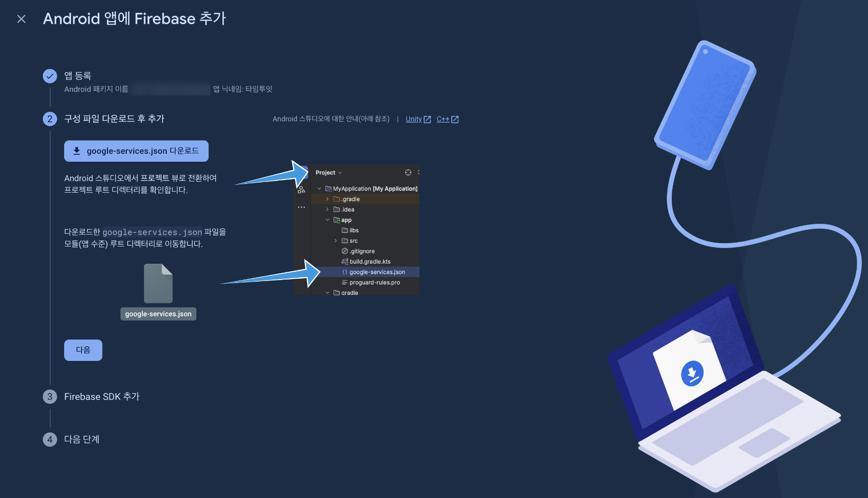Open the Unity instructions link
This screenshot has height=498, width=868.
pos(414,119)
